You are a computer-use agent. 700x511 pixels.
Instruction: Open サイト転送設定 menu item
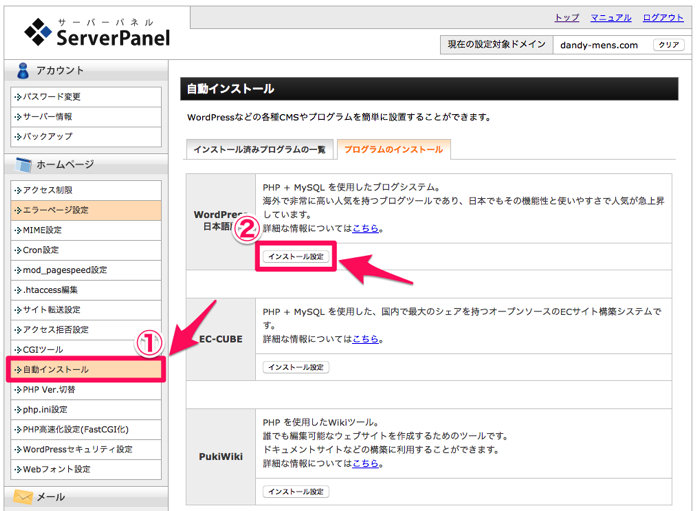[86, 310]
